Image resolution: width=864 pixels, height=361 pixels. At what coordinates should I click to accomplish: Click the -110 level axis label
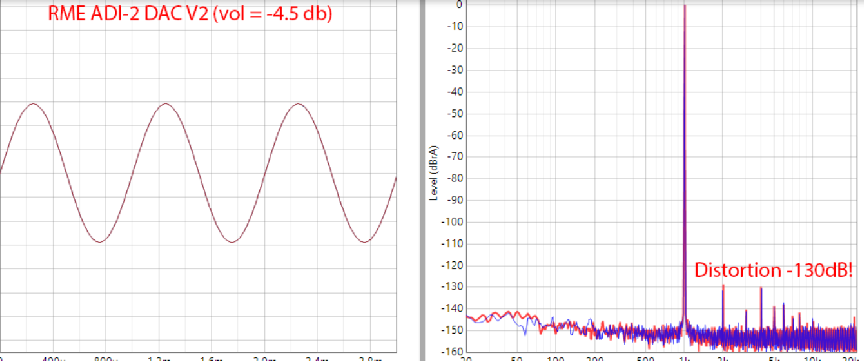pyautogui.click(x=452, y=244)
